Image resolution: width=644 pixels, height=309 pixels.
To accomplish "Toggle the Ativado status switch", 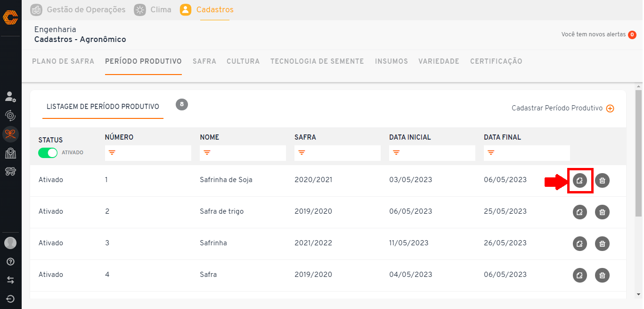I will [48, 153].
